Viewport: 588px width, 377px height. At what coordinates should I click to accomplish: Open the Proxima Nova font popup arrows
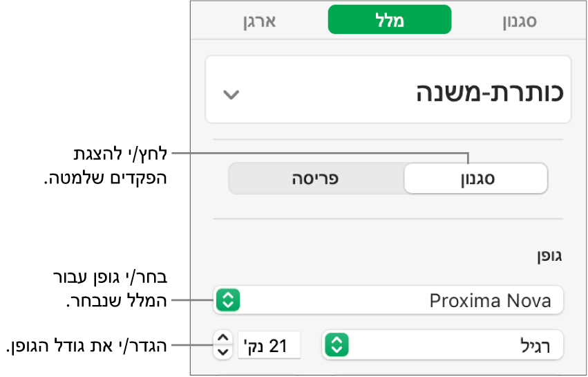(228, 300)
